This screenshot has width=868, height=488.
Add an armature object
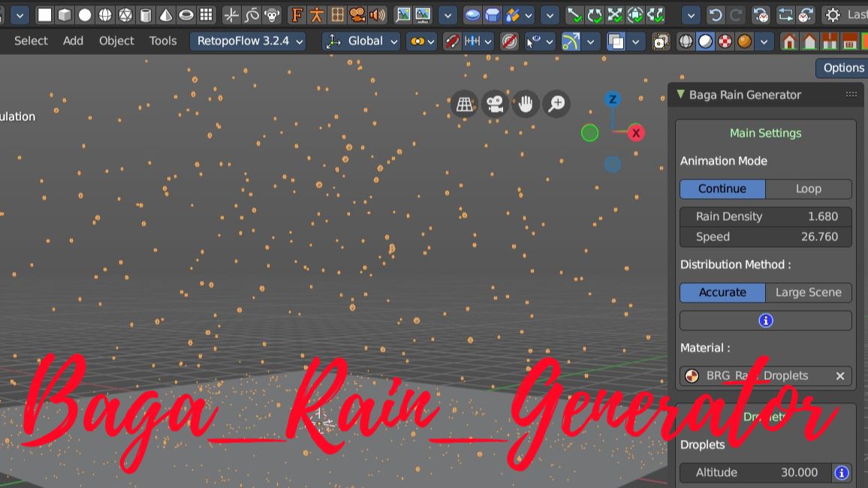[x=317, y=15]
